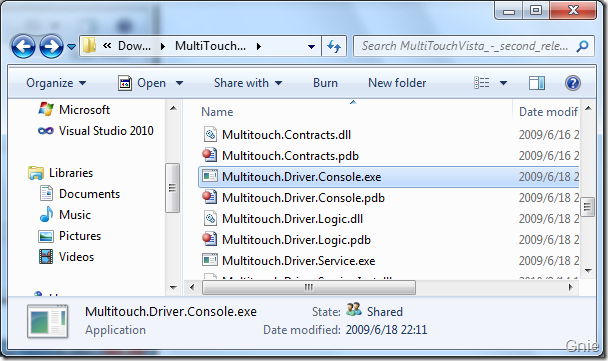Click the search field for MultiTouchVista folder
Viewport: 608px width, 361px height.
[465, 47]
